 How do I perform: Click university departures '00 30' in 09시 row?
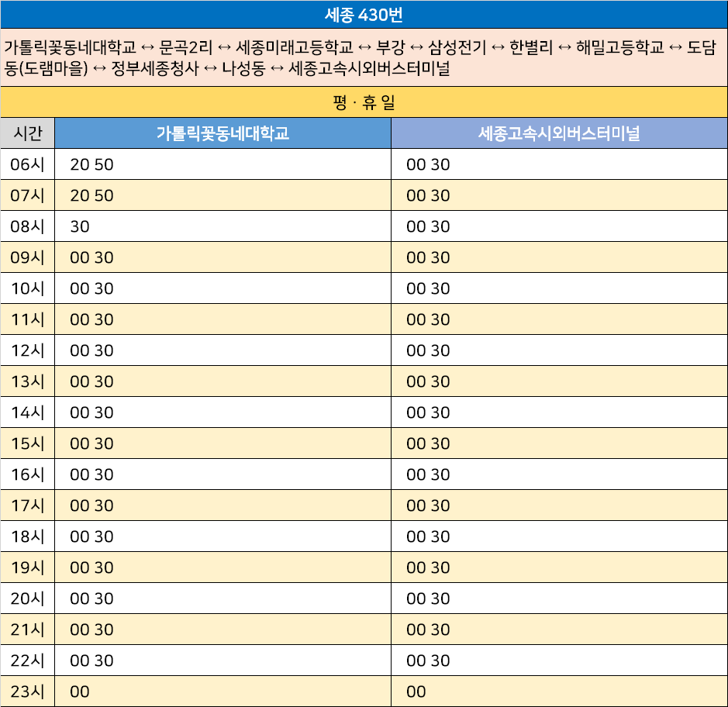91,257
